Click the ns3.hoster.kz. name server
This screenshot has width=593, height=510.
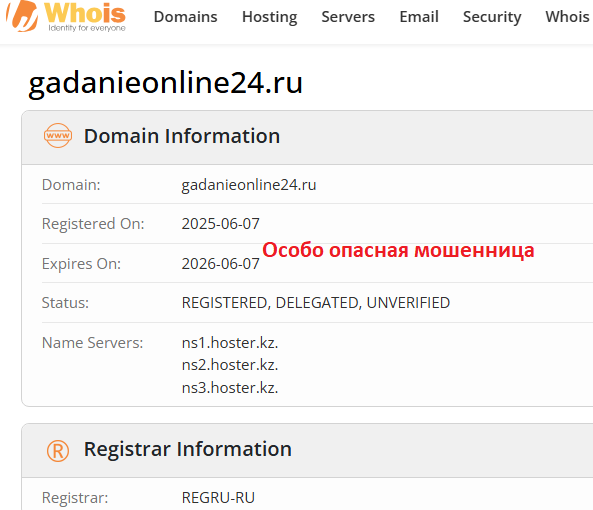click(230, 388)
